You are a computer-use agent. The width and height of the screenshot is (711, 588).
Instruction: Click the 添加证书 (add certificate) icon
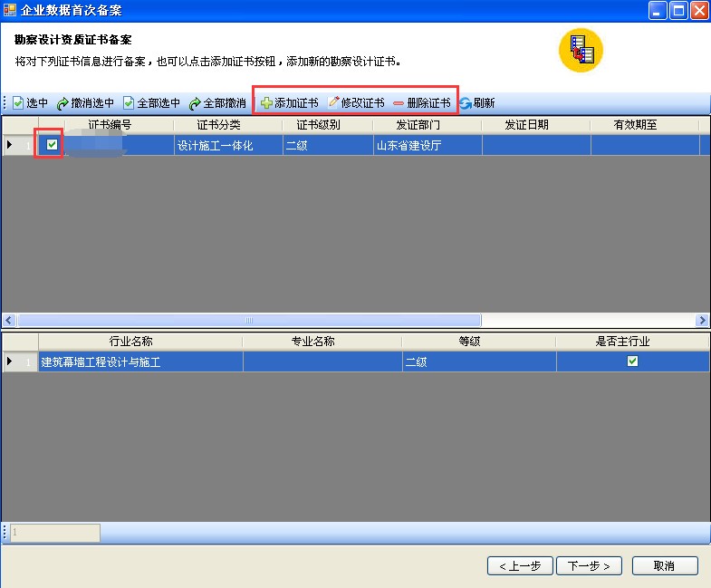pyautogui.click(x=266, y=103)
